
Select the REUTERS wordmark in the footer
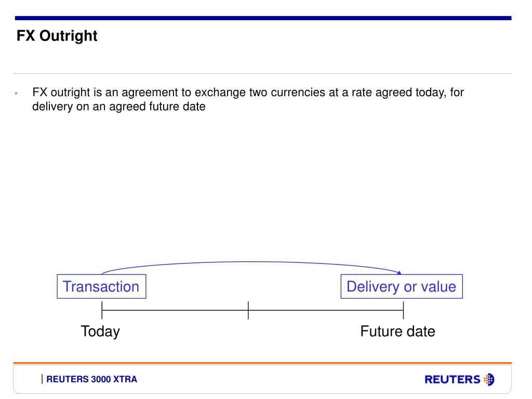(x=453, y=379)
